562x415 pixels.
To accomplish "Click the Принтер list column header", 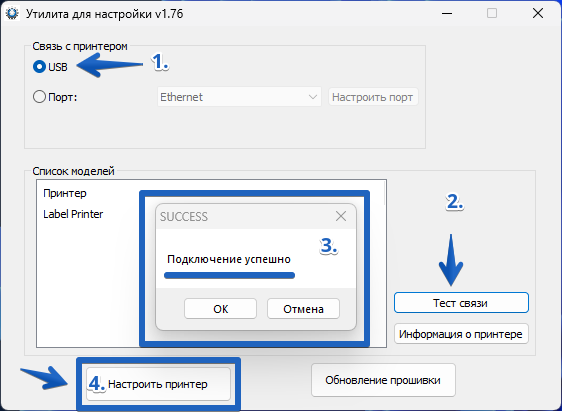I will pyautogui.click(x=65, y=193).
